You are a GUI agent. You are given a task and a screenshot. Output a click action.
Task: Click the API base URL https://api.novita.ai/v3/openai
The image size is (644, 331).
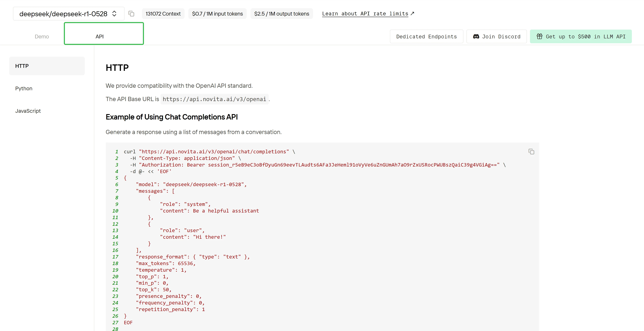tap(215, 99)
